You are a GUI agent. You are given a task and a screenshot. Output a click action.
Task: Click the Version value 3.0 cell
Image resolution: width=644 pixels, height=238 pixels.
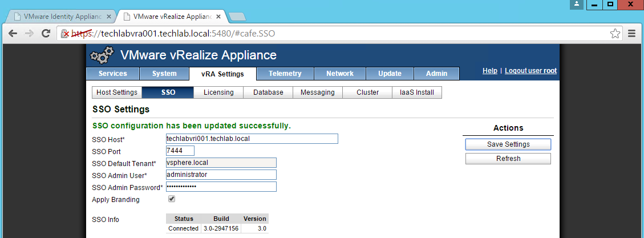point(255,228)
